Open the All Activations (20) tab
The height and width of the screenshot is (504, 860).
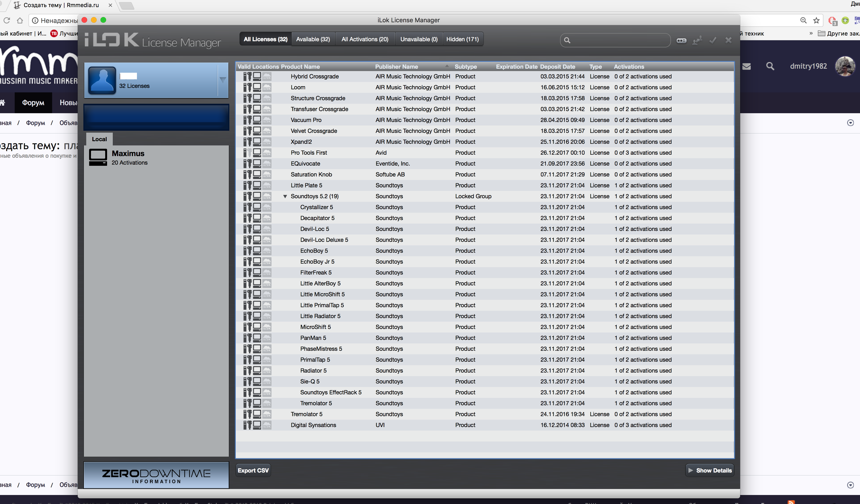[365, 39]
